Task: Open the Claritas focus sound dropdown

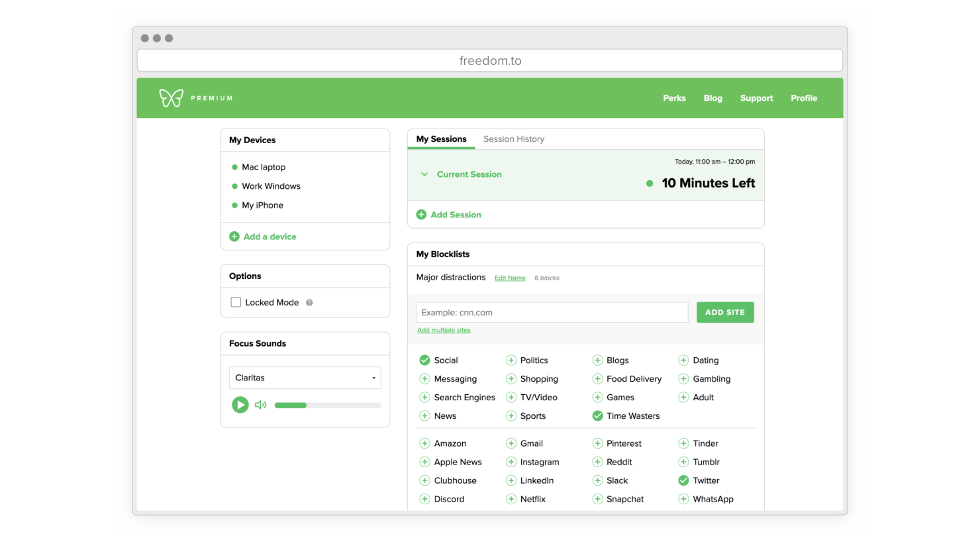Action: point(305,378)
